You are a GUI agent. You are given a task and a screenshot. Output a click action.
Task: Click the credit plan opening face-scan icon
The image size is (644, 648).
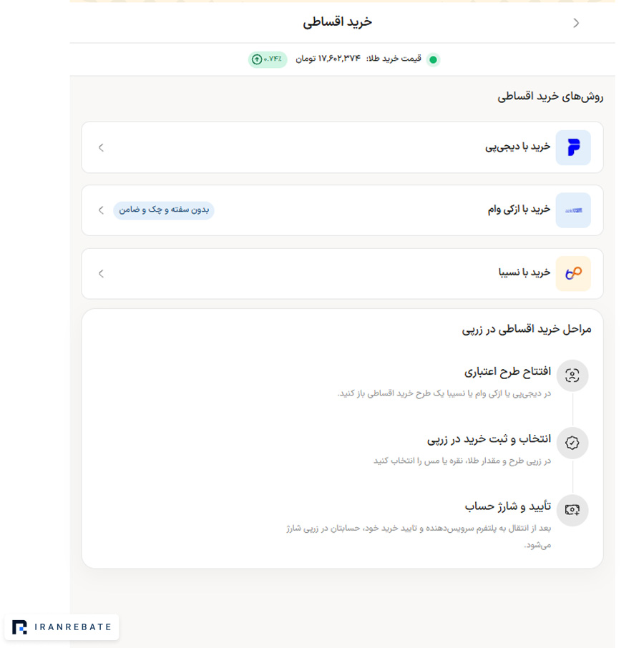coord(572,375)
